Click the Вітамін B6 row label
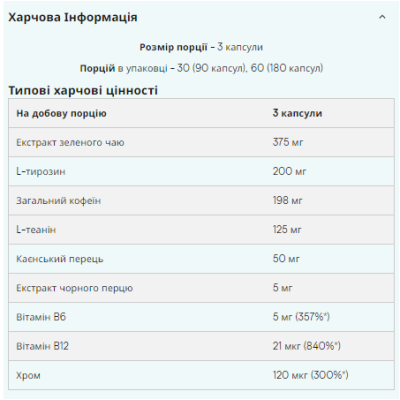Image resolution: width=400 pixels, height=400 pixels. 41,317
